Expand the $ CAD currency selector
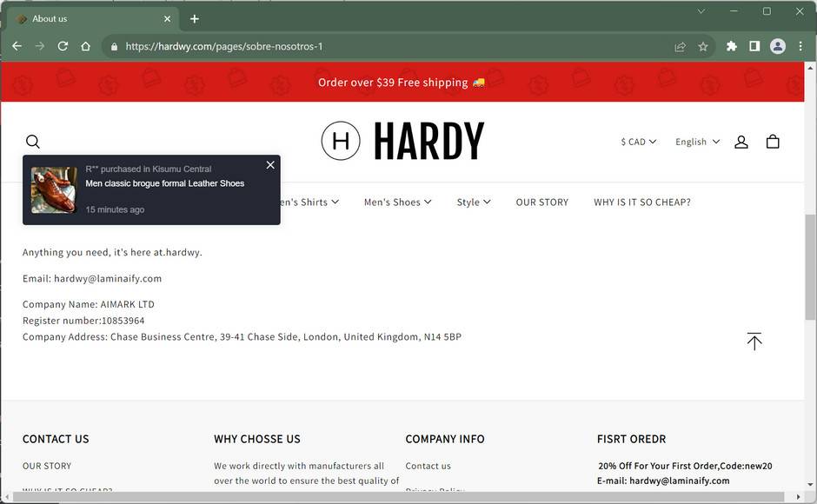Image resolution: width=817 pixels, height=504 pixels. 638,142
